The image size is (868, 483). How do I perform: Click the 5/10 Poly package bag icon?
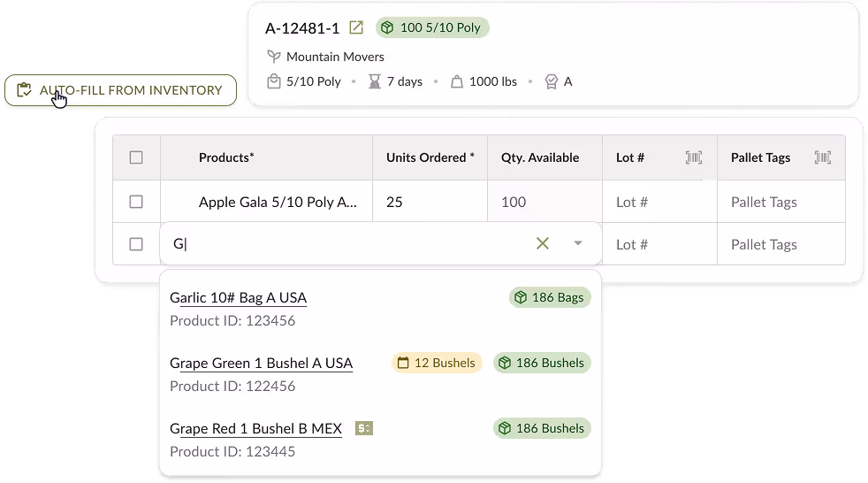coord(273,81)
